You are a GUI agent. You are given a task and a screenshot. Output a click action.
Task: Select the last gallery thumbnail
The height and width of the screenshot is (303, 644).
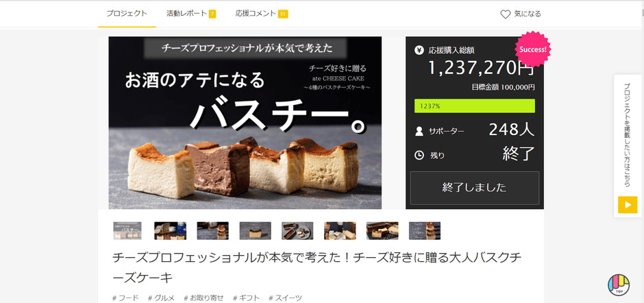coord(425,231)
